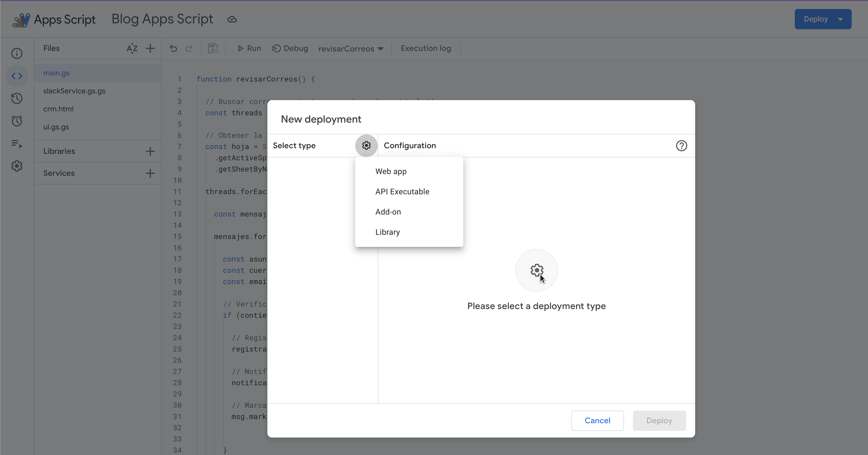Sort files alphabetically with AZ icon
The image size is (868, 455).
[132, 48]
